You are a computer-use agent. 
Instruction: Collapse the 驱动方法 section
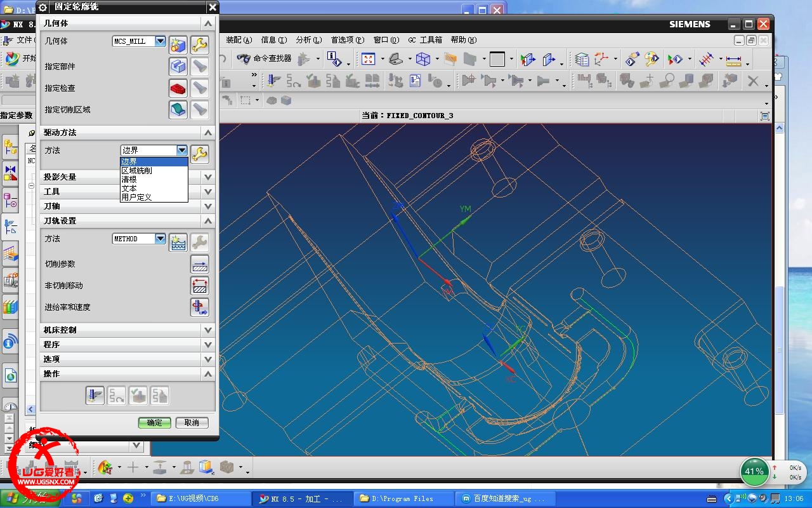coord(207,133)
